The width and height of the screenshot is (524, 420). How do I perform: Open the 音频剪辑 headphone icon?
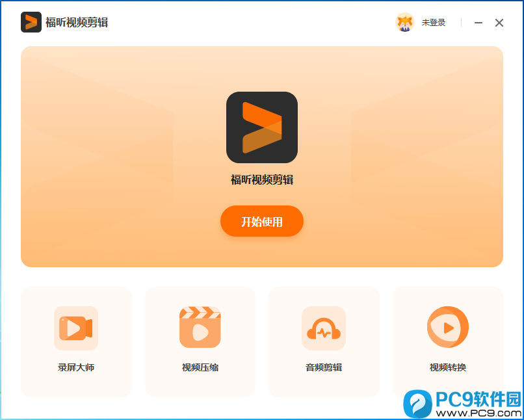pos(324,328)
